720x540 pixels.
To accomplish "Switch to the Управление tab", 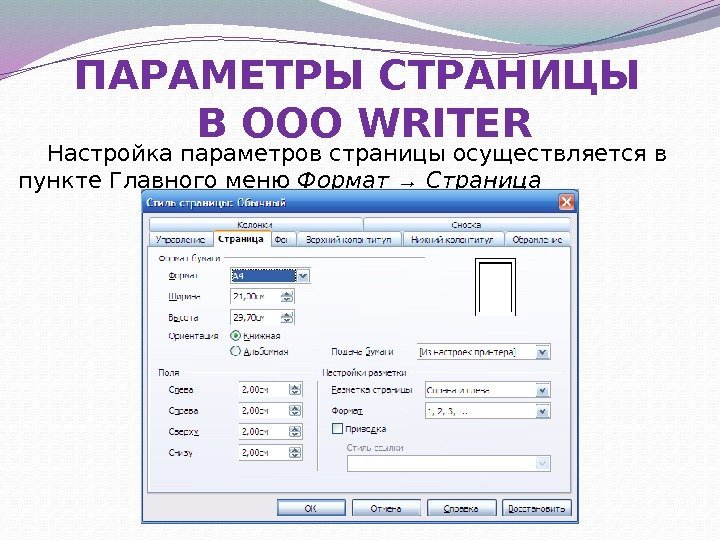I will [180, 240].
